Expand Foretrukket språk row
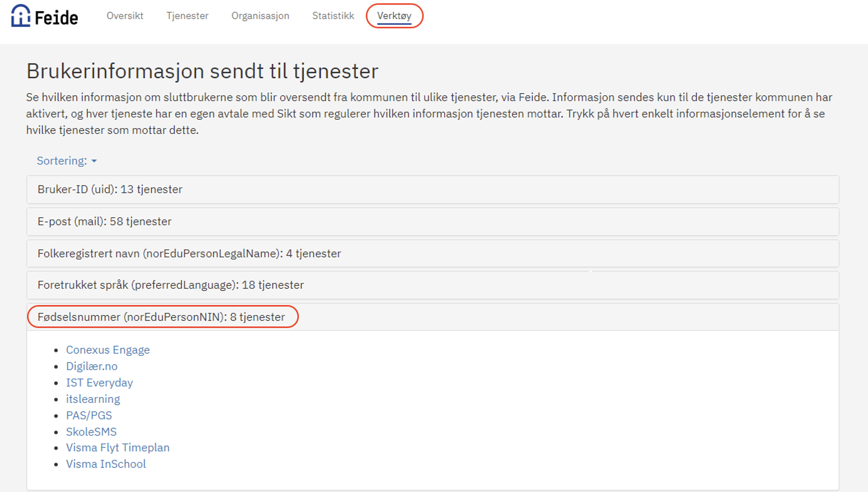Screen dimensions: 868x492 433,285
